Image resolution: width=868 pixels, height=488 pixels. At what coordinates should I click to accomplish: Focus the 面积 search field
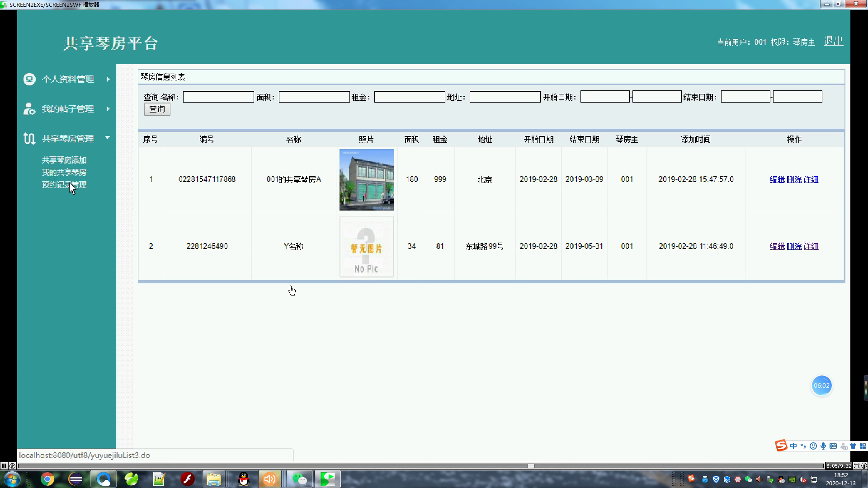[x=314, y=97]
